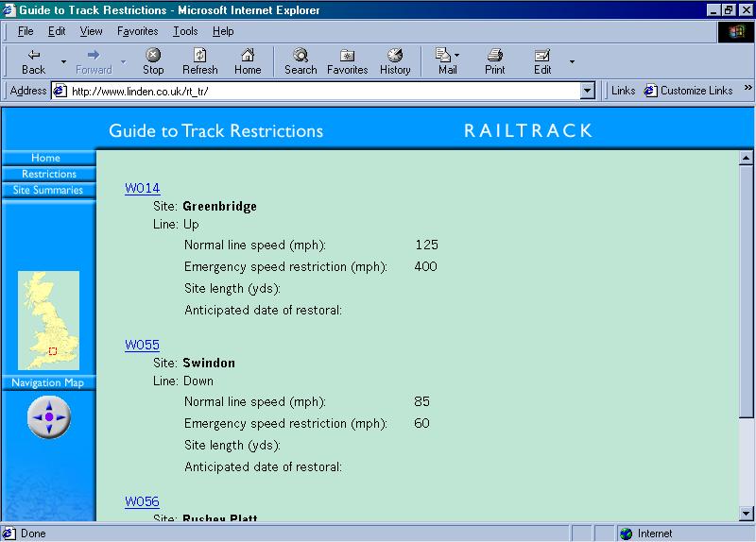
Task: Click the Swindon site name
Action: pos(209,363)
